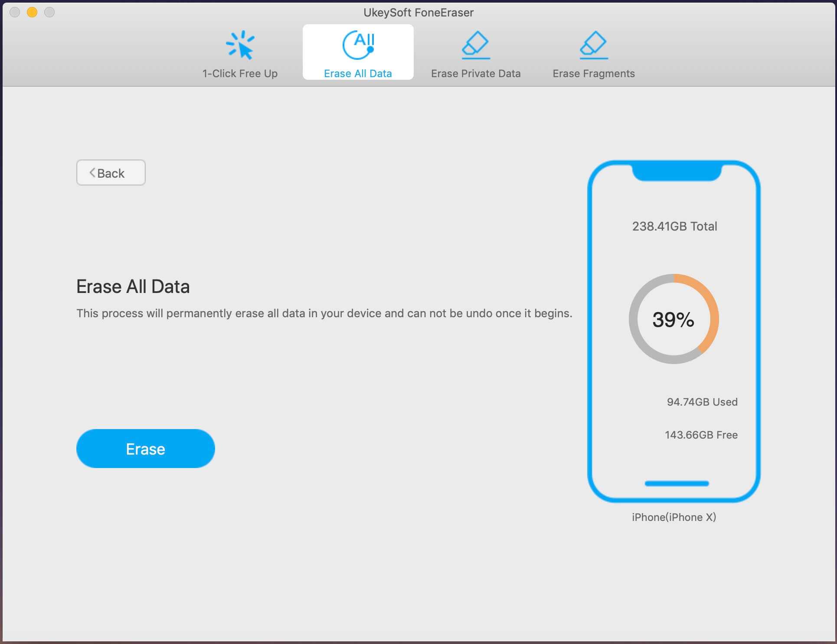Click the 94.74GB Used label
Screen dimensions: 837x644
point(702,402)
